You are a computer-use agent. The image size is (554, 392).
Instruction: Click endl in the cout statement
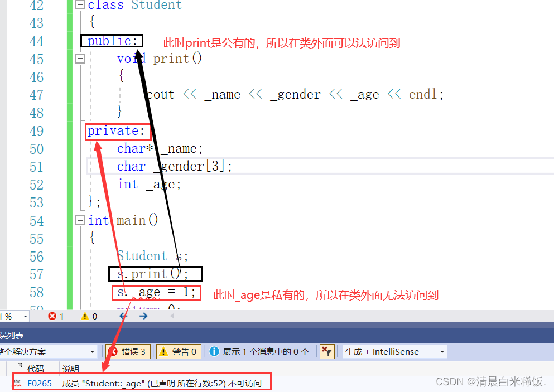click(423, 95)
